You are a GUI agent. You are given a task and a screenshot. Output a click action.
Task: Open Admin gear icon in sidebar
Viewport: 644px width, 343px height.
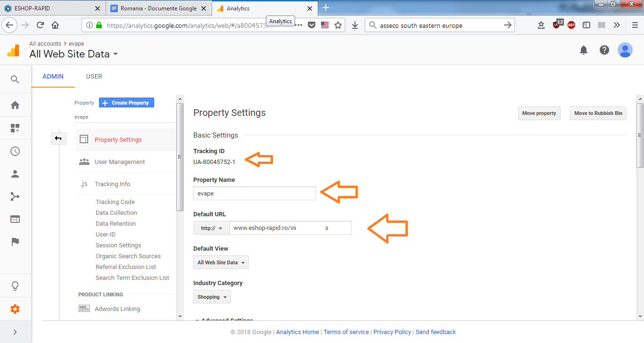[15, 309]
